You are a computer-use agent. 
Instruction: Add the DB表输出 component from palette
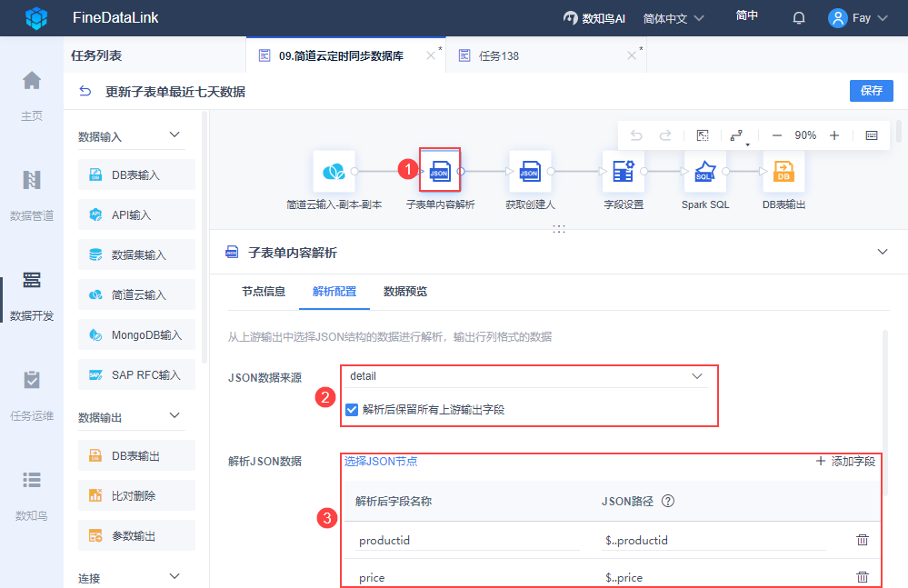(x=136, y=455)
